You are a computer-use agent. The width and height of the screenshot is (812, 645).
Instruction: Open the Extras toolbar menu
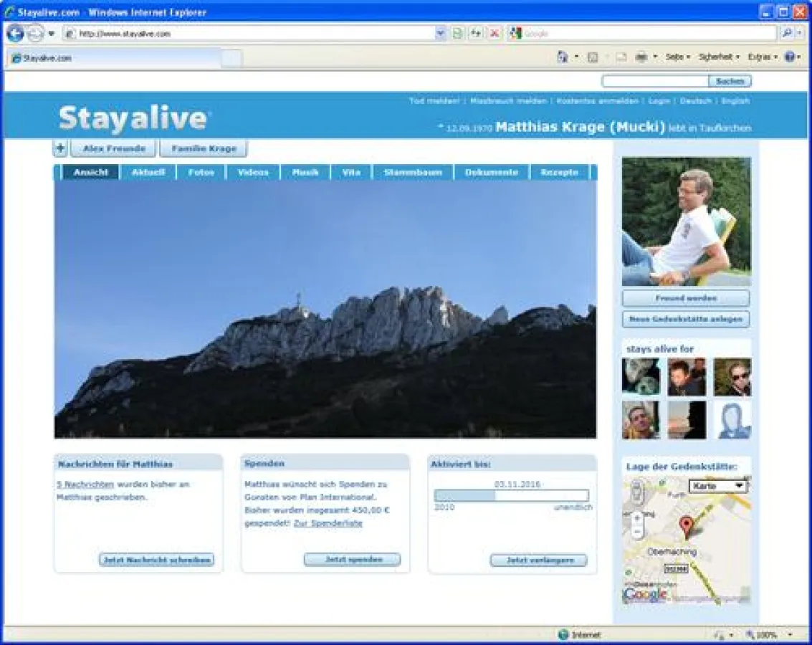763,57
